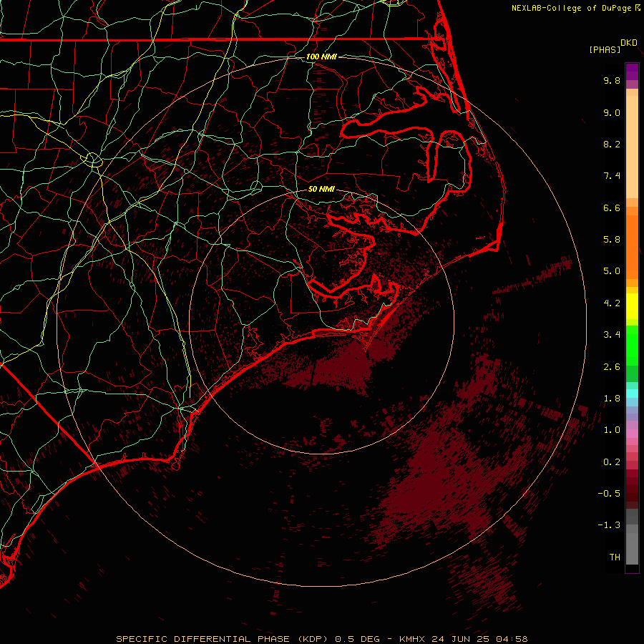Screen dimensions: 644x644
Task: Select the 9.8 value on the scale
Action: coord(612,80)
